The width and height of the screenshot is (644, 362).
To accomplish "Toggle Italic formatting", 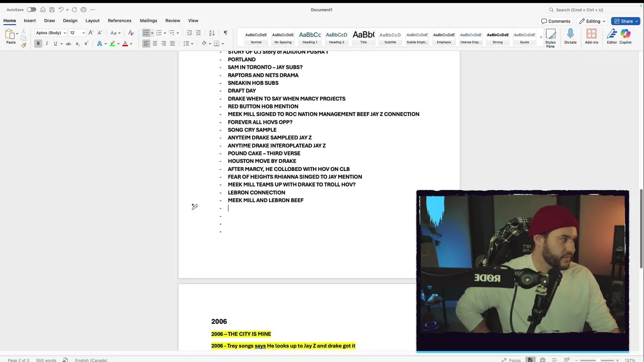I will pyautogui.click(x=47, y=44).
